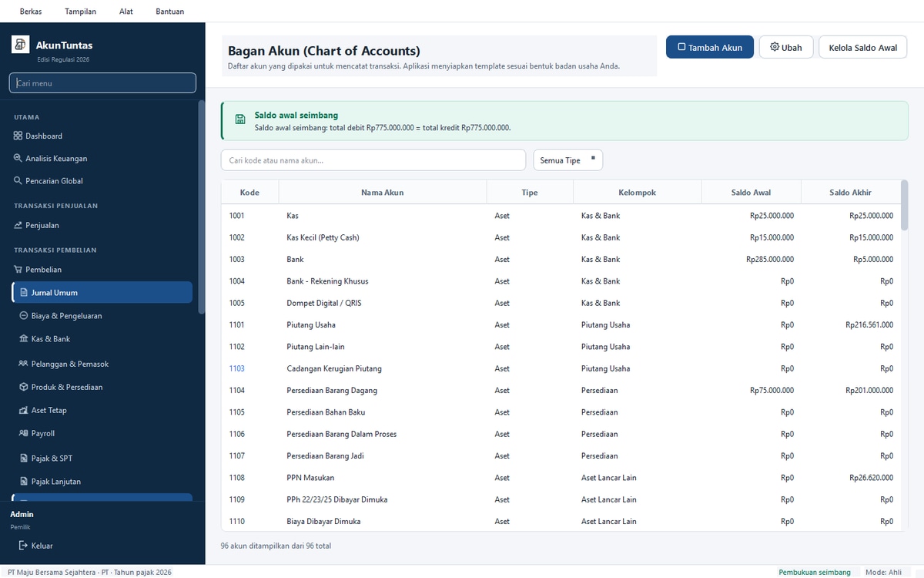924x578 pixels.
Task: Click the Biaya & Pengeluaran icon
Action: [24, 316]
